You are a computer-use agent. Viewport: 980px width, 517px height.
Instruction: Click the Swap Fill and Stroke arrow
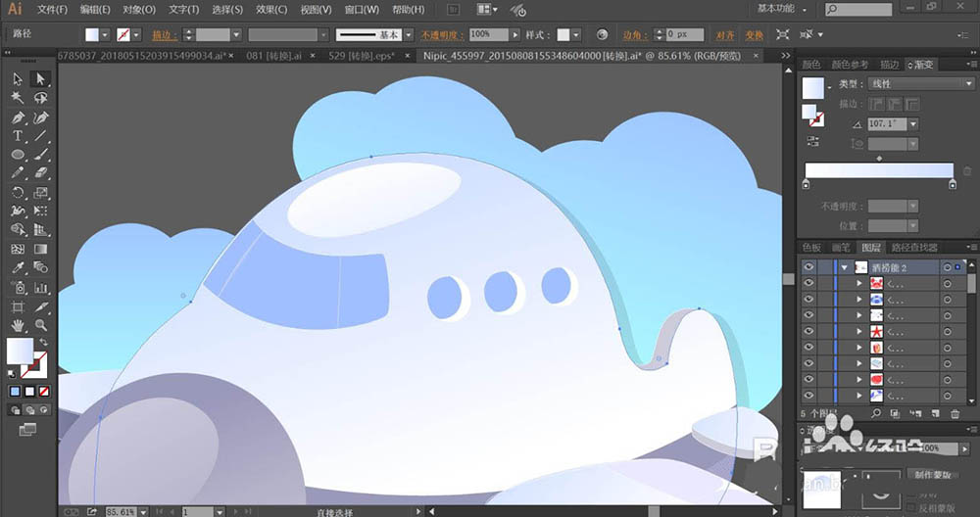click(43, 342)
